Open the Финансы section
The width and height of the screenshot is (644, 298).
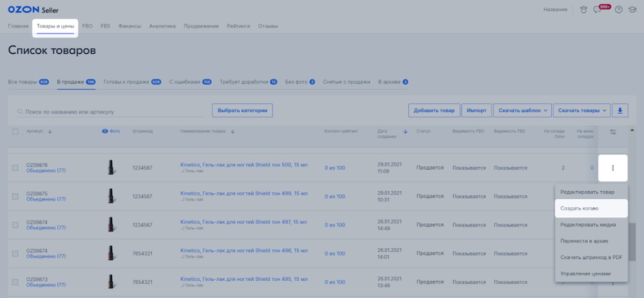129,26
